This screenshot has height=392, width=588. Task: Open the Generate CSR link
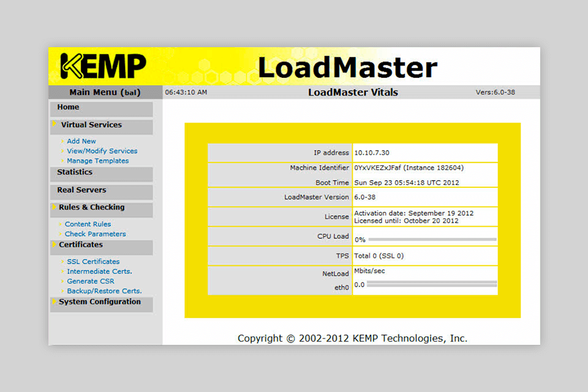point(91,281)
